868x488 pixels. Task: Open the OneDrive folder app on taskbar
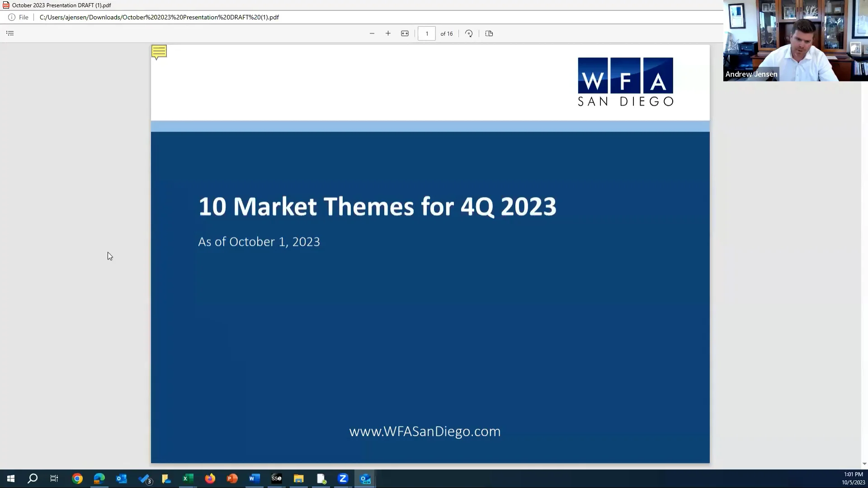pos(166,479)
